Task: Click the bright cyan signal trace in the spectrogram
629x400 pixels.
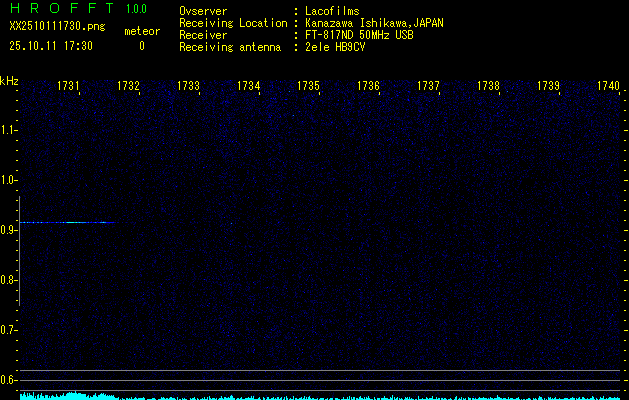Action: [65, 222]
